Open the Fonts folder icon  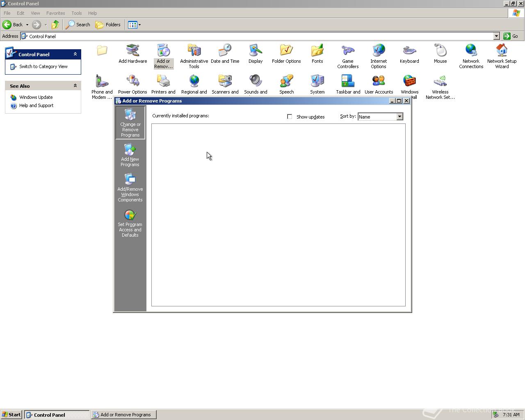pyautogui.click(x=317, y=54)
